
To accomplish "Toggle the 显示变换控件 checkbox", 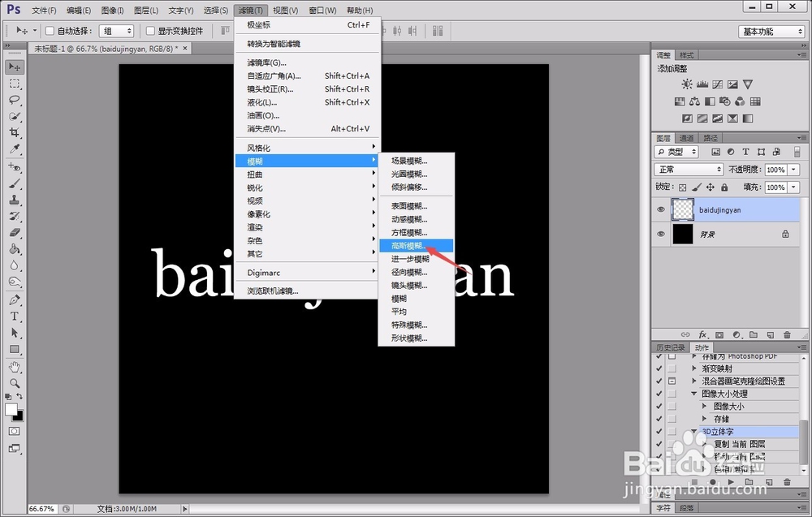I will [150, 31].
